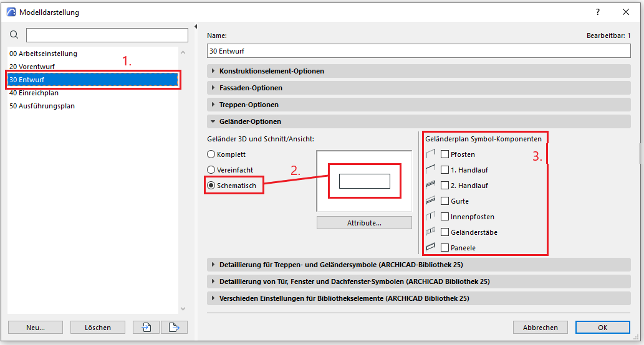Image resolution: width=644 pixels, height=345 pixels.
Task: Collapse the Geländer-Optionen section
Action: tap(250, 121)
